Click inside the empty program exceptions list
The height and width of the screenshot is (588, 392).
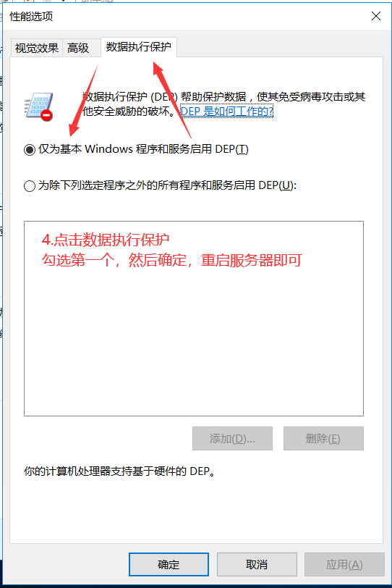pos(194,337)
